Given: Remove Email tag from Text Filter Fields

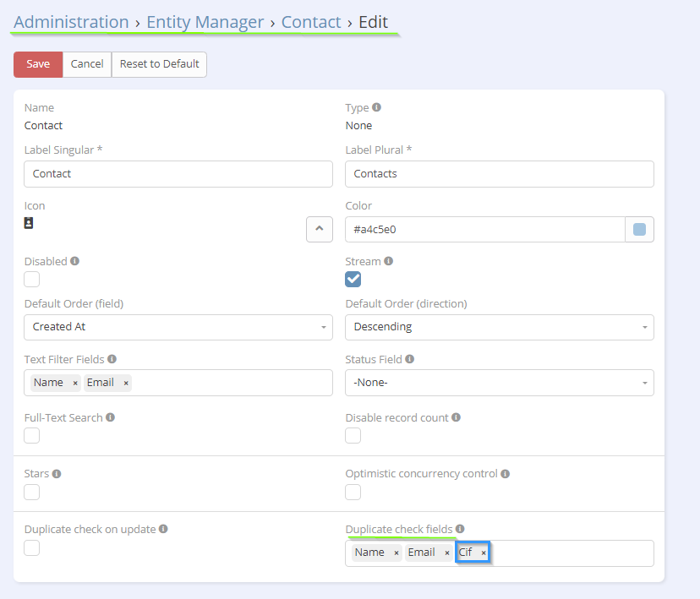Looking at the screenshot, I should coord(126,383).
